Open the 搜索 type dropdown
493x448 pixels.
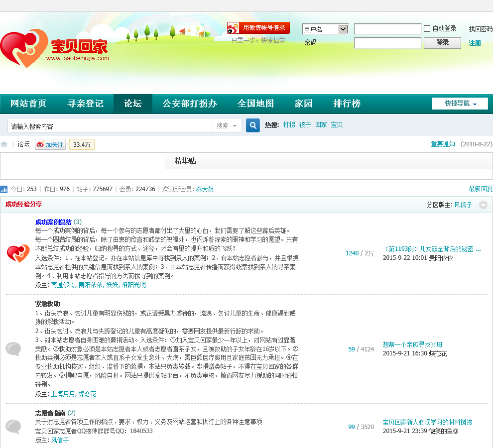(227, 126)
